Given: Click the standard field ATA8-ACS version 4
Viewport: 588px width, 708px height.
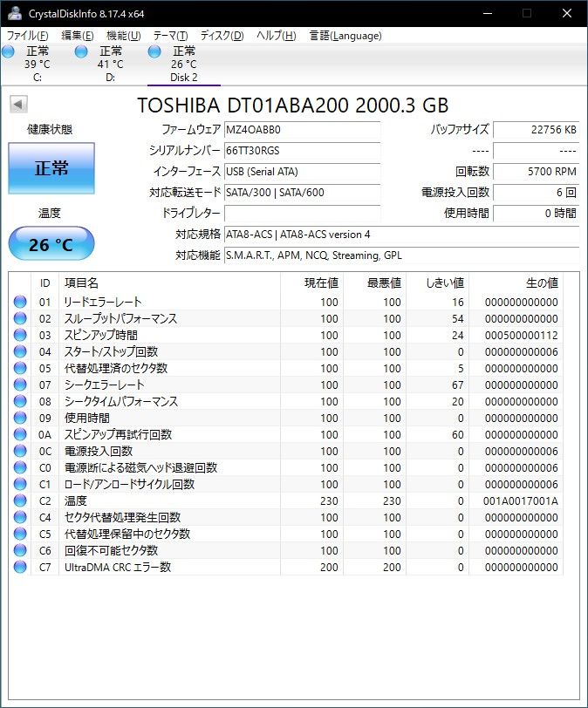Looking at the screenshot, I should [401, 235].
